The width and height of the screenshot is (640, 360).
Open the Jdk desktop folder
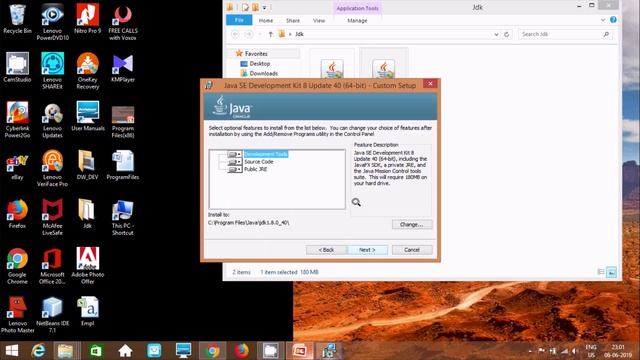pyautogui.click(x=87, y=213)
